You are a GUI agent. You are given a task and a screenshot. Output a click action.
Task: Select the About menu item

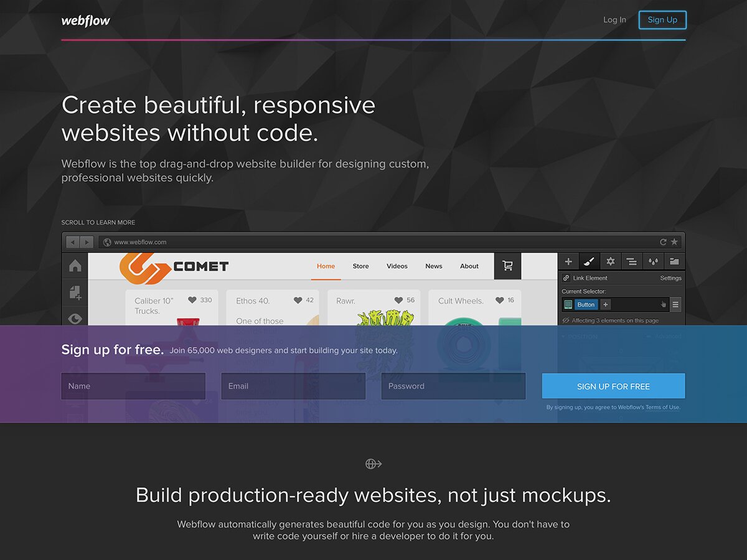pyautogui.click(x=469, y=266)
